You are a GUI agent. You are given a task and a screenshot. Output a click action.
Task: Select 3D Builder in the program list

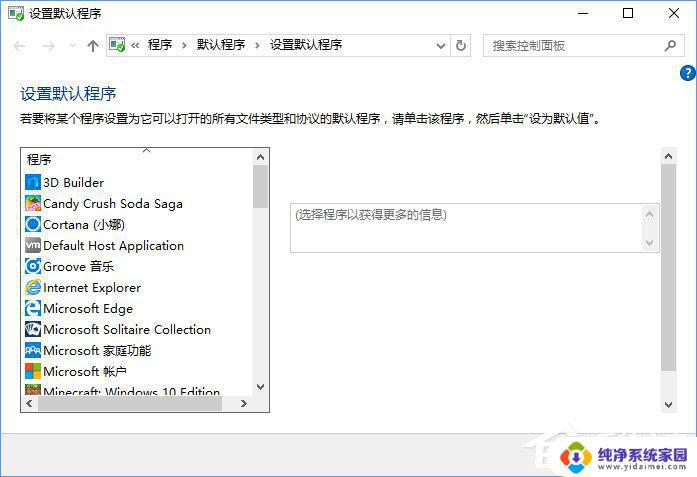point(73,182)
